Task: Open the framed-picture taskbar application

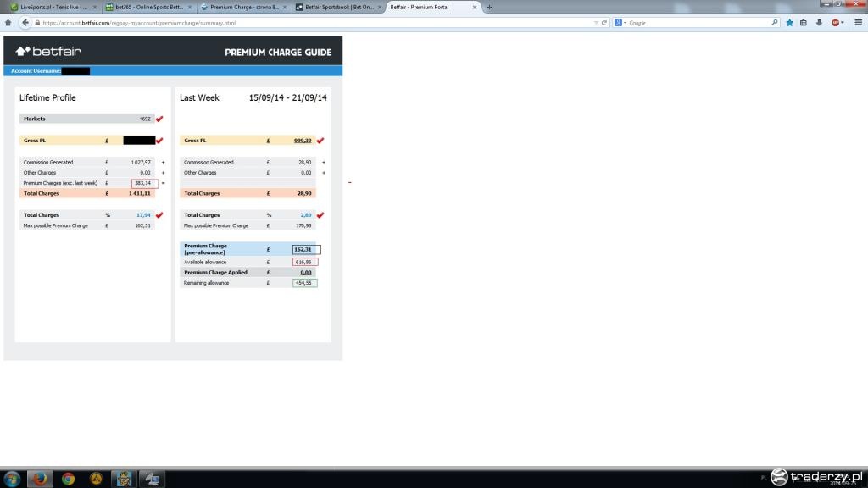Action: [x=124, y=479]
